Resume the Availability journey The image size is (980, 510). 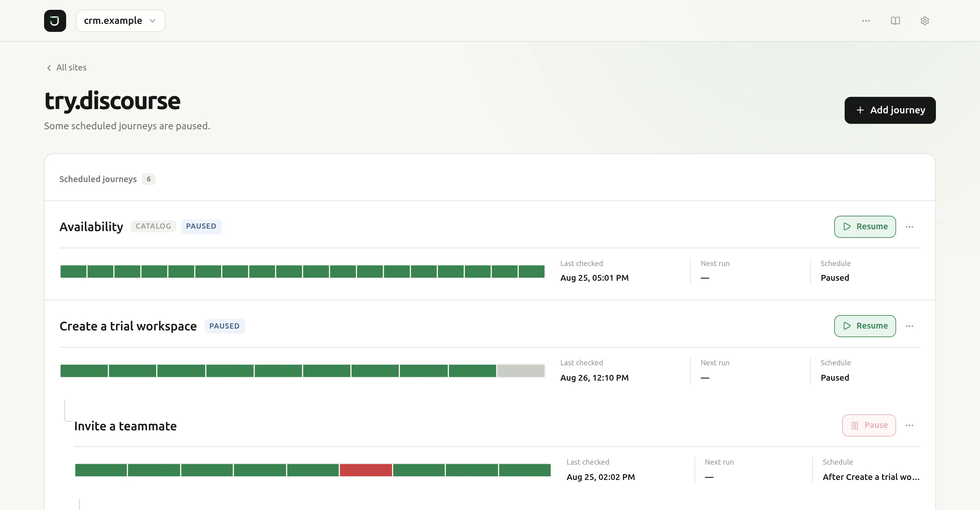(x=865, y=226)
